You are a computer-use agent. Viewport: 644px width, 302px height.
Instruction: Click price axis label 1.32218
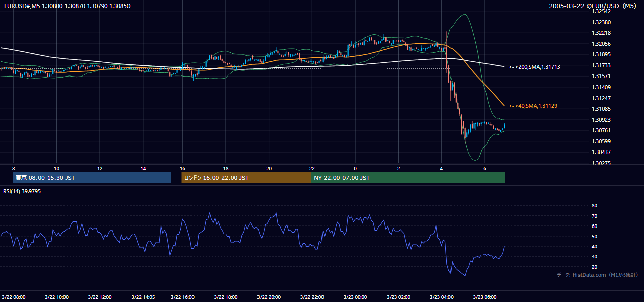(601, 33)
